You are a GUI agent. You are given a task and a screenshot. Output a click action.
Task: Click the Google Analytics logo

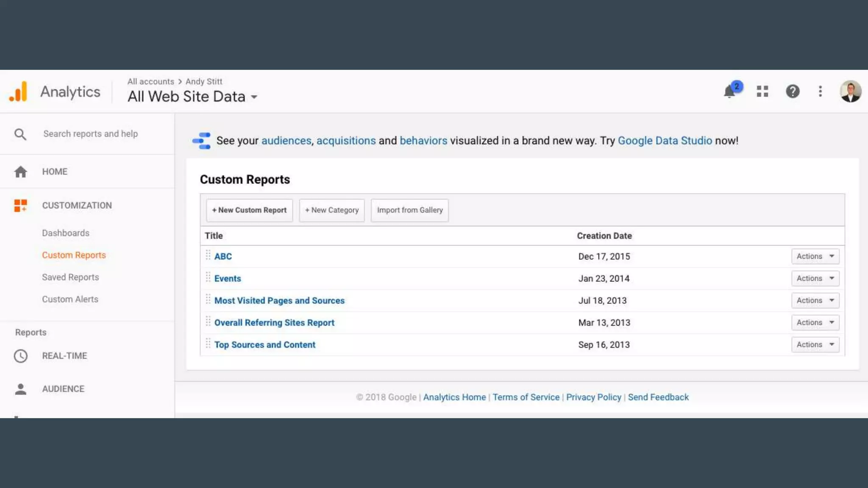click(18, 91)
